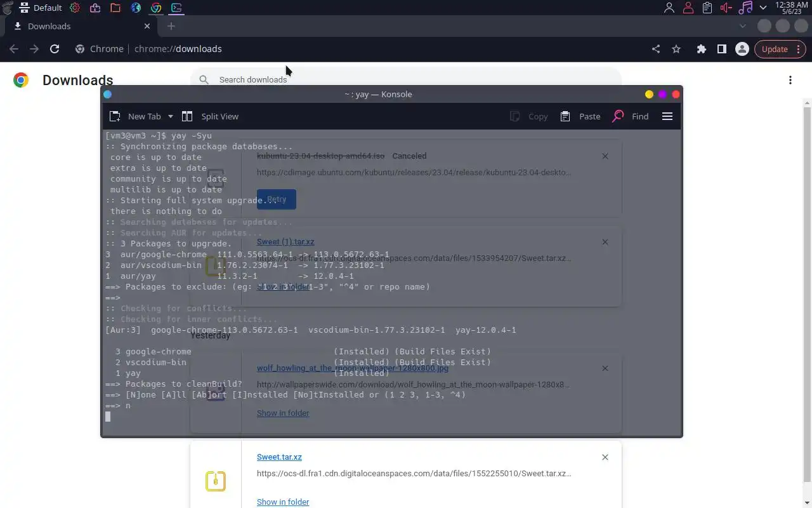Click Find in Konsole toolbar
This screenshot has height=508, width=812.
[631, 116]
